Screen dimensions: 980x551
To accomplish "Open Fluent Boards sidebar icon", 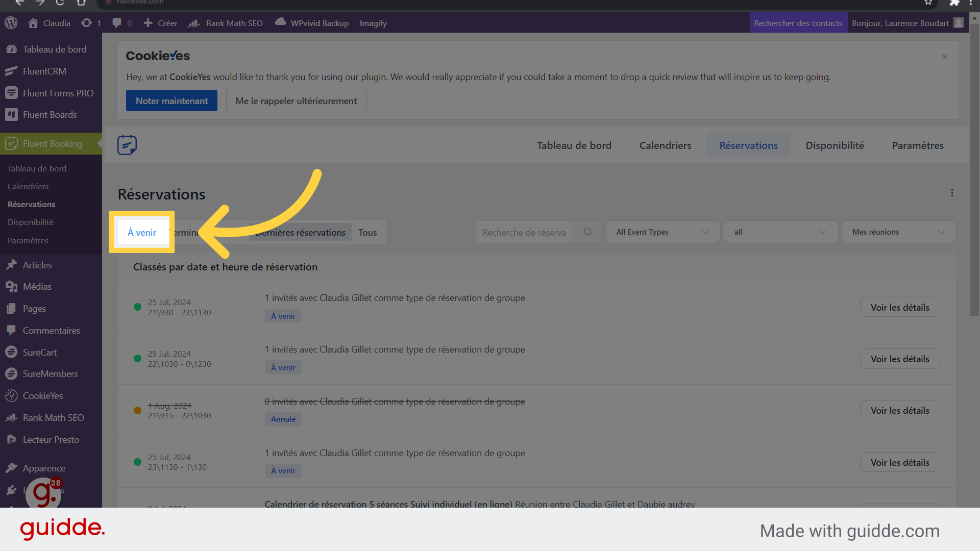I will (11, 115).
